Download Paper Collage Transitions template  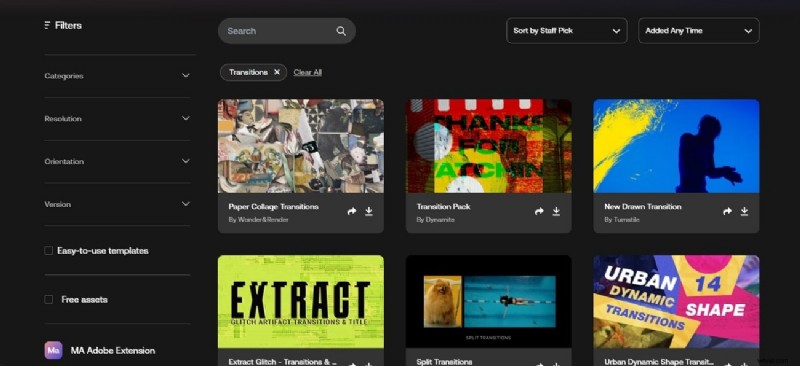(369, 211)
